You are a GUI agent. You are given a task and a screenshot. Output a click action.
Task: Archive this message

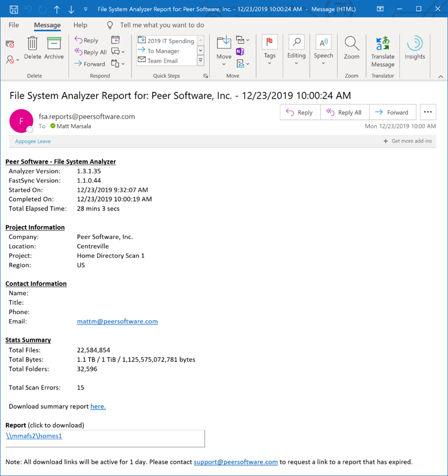coord(54,48)
